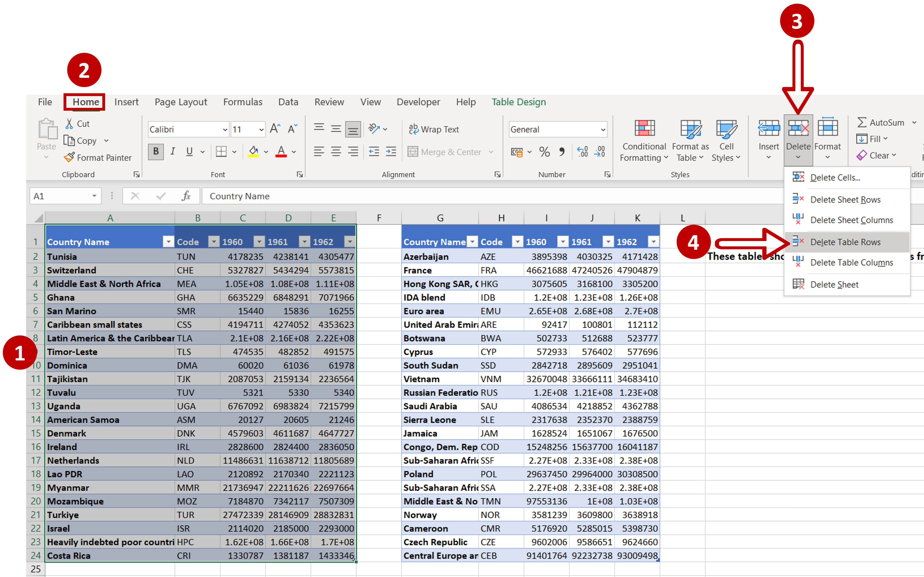Click the accounting number format icon
Screen dimensions: 924x577
tap(517, 152)
